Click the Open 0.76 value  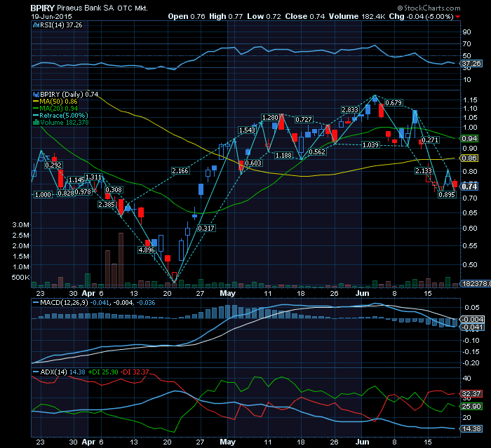click(x=187, y=16)
